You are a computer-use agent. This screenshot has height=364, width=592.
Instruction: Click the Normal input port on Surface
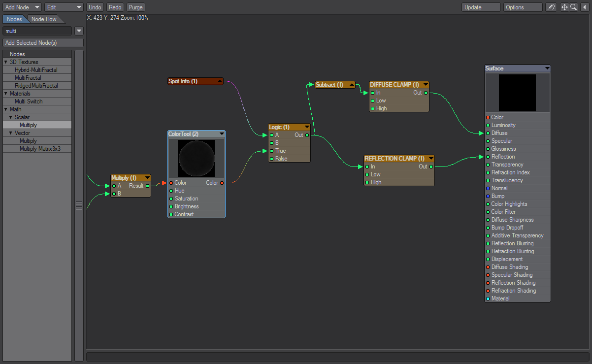pos(488,188)
